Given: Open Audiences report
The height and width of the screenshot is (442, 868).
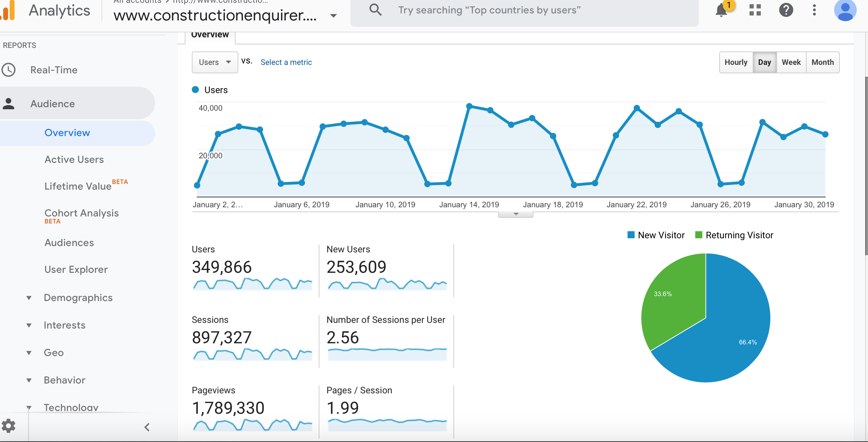Looking at the screenshot, I should pyautogui.click(x=69, y=243).
